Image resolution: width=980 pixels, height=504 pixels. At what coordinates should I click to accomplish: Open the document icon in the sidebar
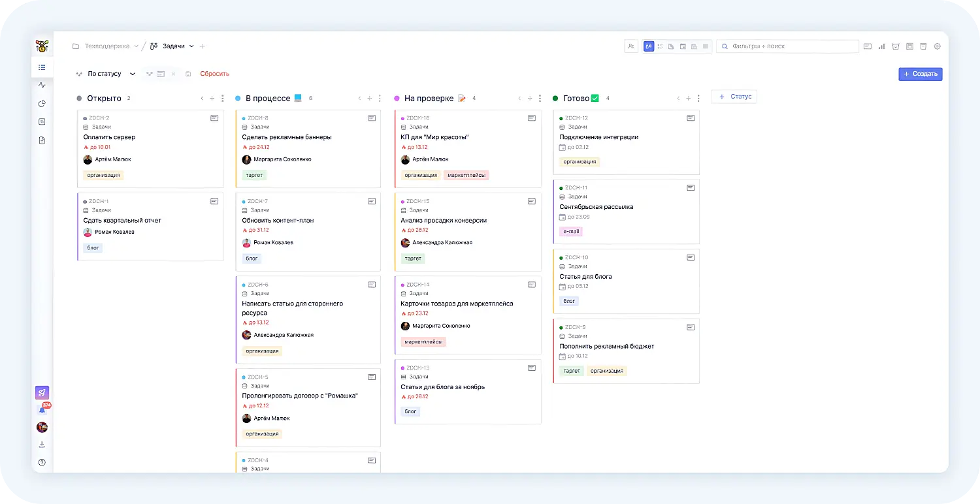[42, 140]
